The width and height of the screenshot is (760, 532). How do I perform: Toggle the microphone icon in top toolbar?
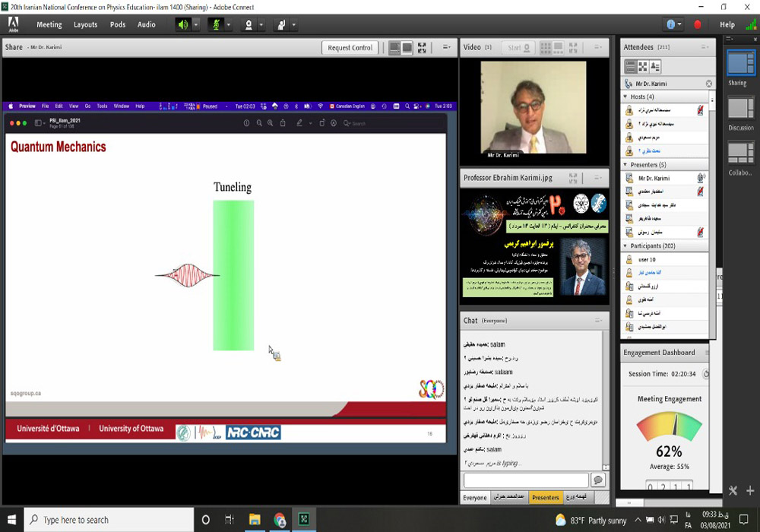(x=215, y=24)
